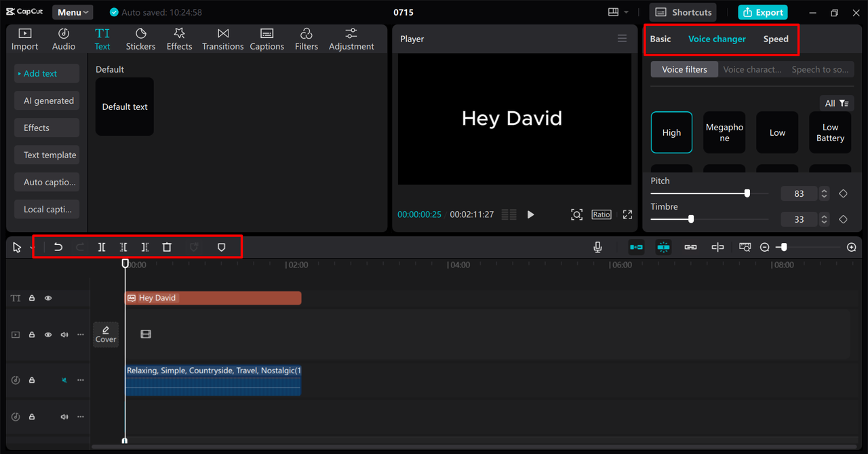Open the player grid view icon
This screenshot has height=454, width=868.
(509, 214)
